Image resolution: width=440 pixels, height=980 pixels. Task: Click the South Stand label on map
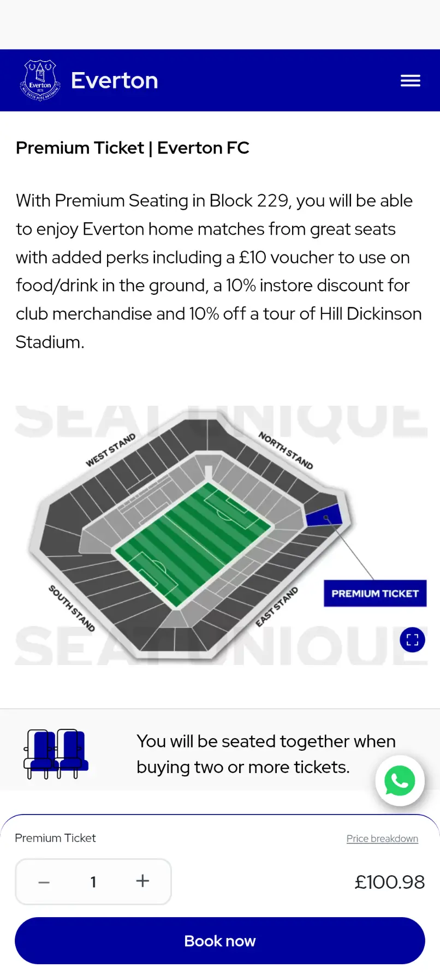coord(72,608)
